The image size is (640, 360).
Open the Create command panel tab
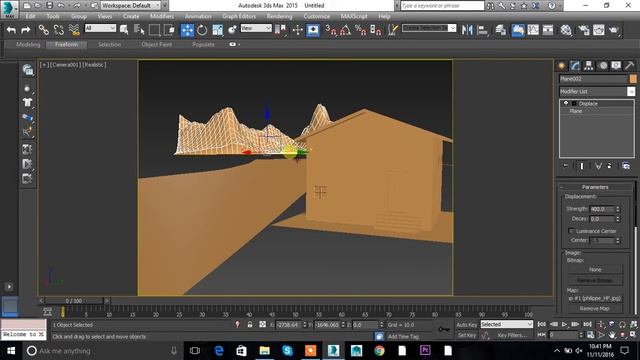(x=562, y=65)
